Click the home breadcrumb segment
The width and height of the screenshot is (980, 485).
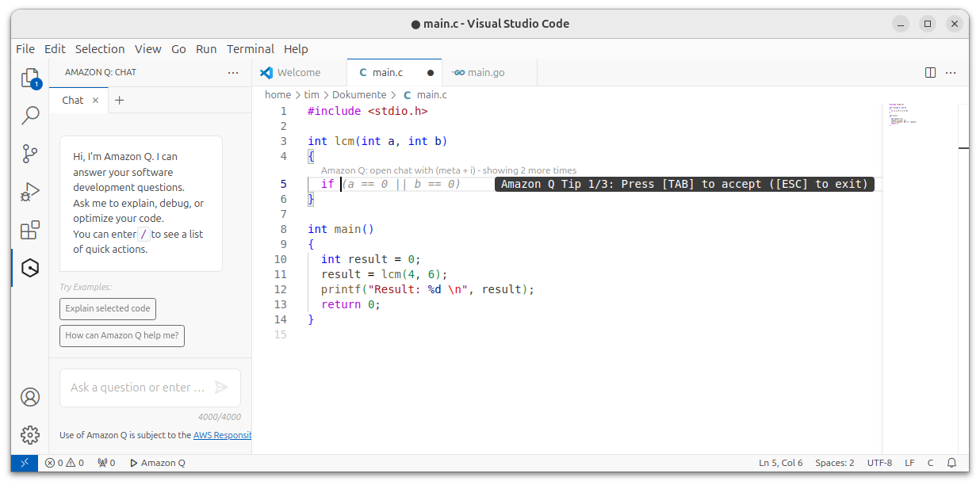[x=278, y=95]
